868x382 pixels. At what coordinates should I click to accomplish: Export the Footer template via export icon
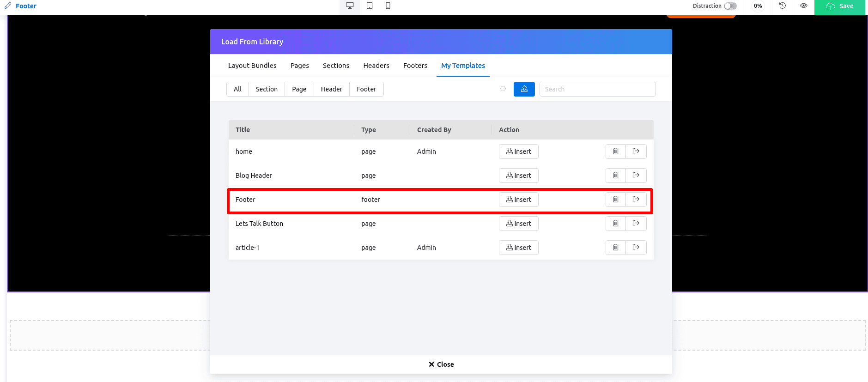coord(636,200)
